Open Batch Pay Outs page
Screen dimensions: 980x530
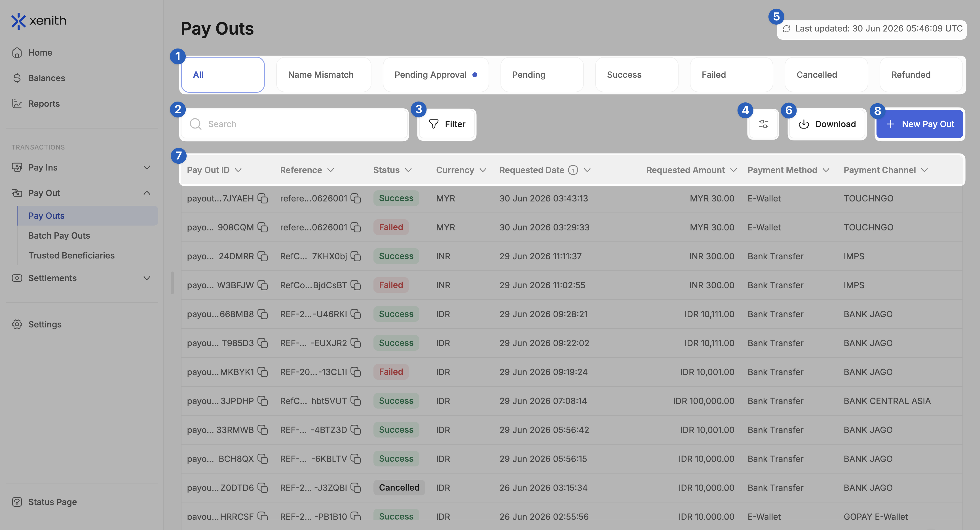59,236
